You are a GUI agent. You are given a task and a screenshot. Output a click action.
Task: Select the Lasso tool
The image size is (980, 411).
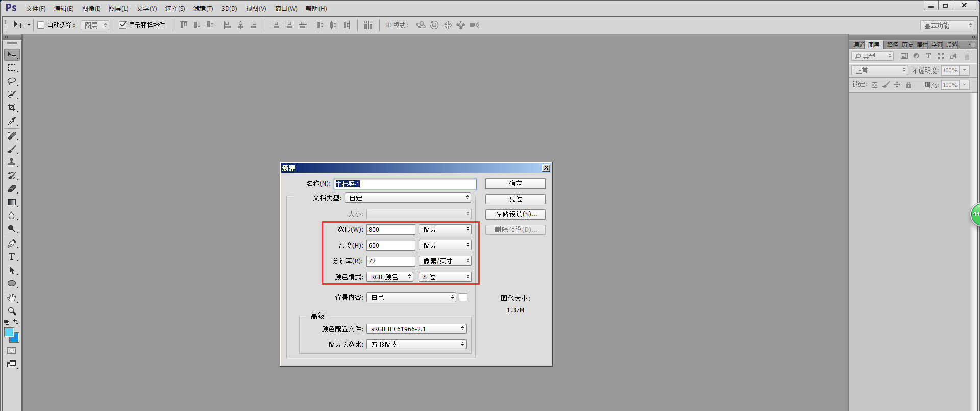tap(12, 81)
